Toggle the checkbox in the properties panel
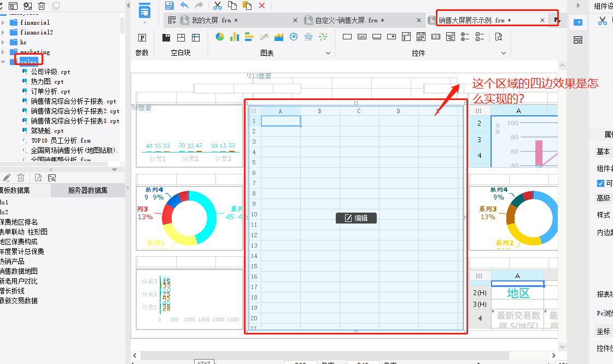Viewport: 613px width, 364px height. coord(601,183)
